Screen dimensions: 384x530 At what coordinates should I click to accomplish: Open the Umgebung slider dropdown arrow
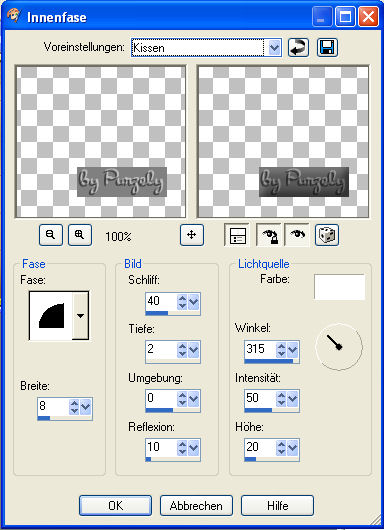[194, 400]
